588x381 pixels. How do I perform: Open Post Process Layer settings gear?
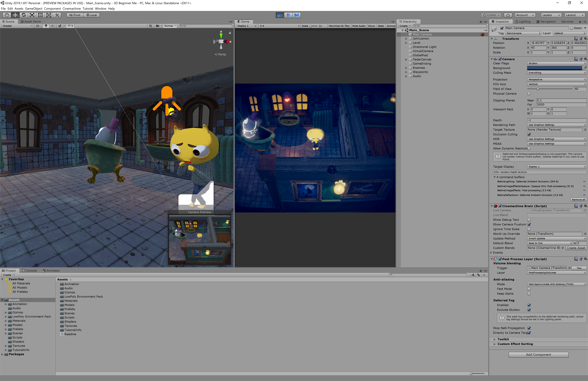585,259
